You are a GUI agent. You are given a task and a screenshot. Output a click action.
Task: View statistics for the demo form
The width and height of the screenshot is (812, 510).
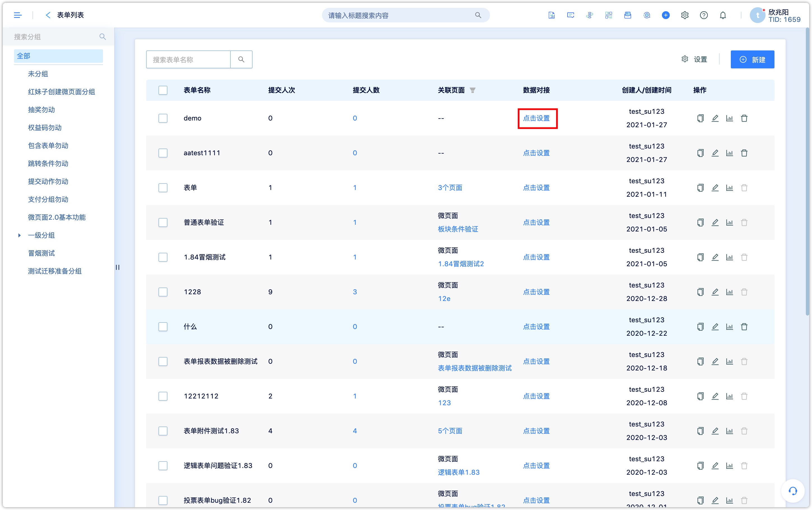(729, 118)
